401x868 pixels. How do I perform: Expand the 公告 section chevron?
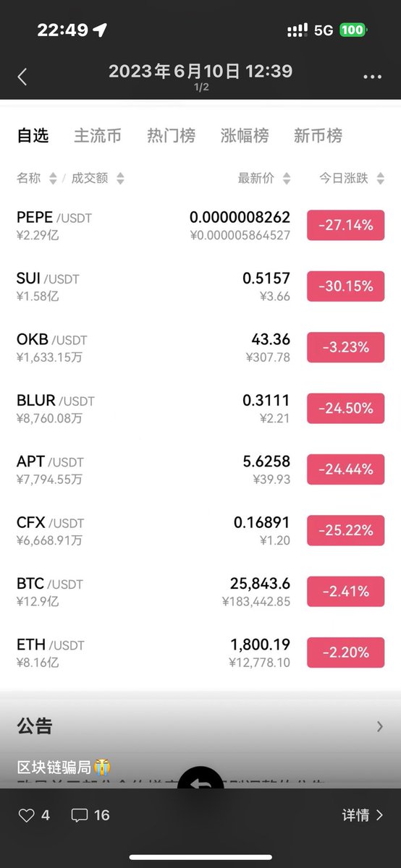coord(380,727)
